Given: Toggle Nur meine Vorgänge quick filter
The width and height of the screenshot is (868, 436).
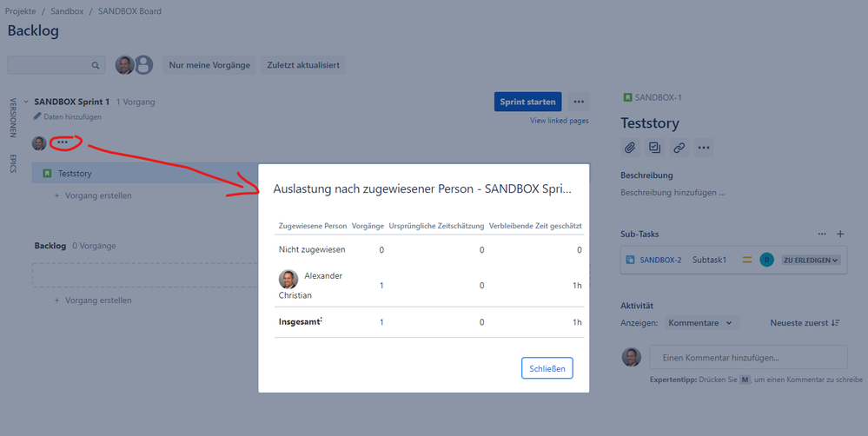Looking at the screenshot, I should click(209, 65).
